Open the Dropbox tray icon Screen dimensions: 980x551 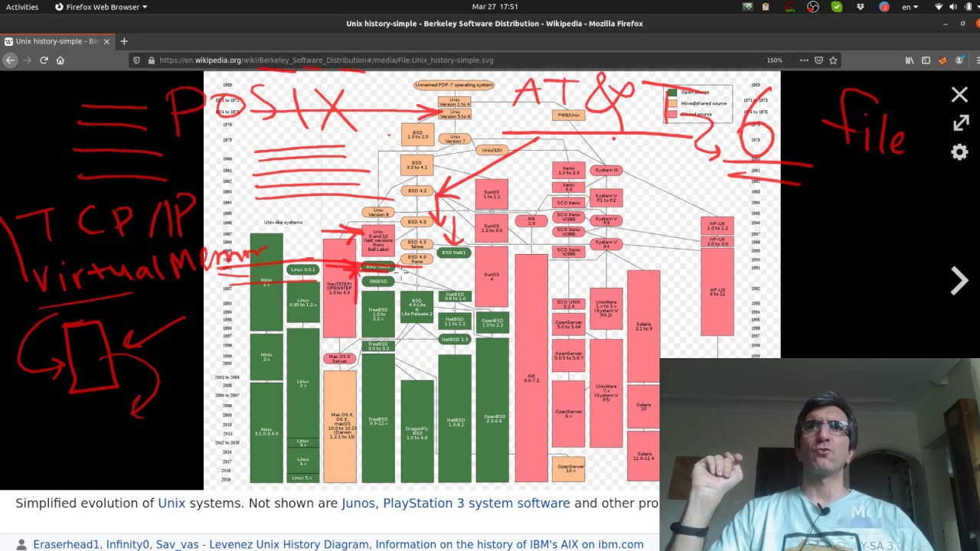861,7
